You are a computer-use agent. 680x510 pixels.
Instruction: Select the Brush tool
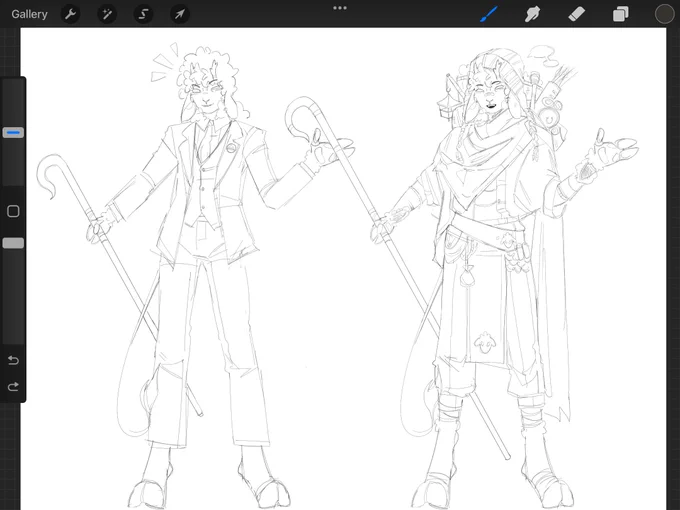489,14
